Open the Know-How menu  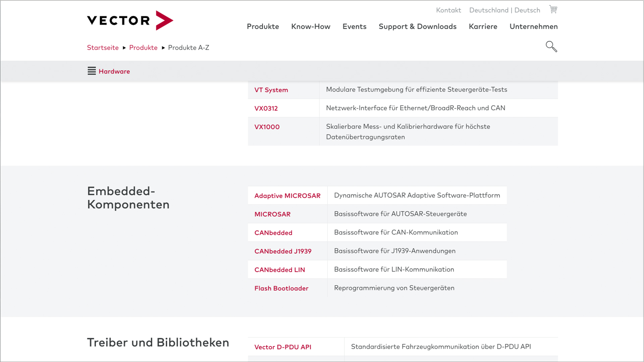(x=311, y=26)
